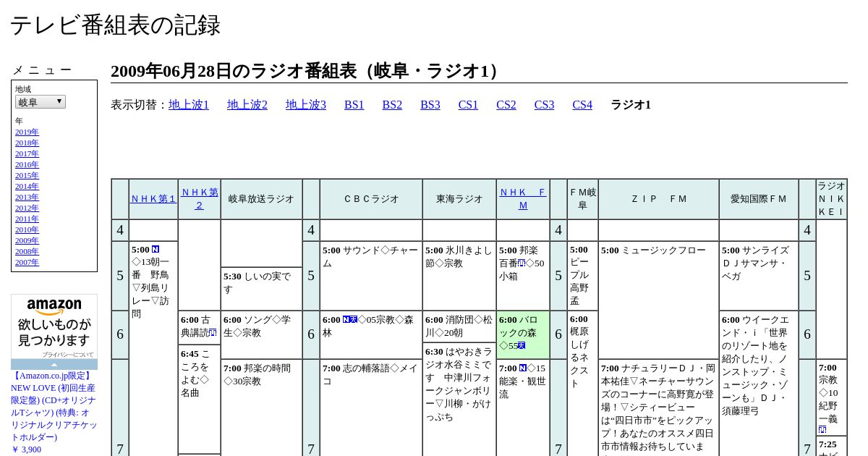
Task: Select the current ラジオ1 tab label
Action: 631,105
